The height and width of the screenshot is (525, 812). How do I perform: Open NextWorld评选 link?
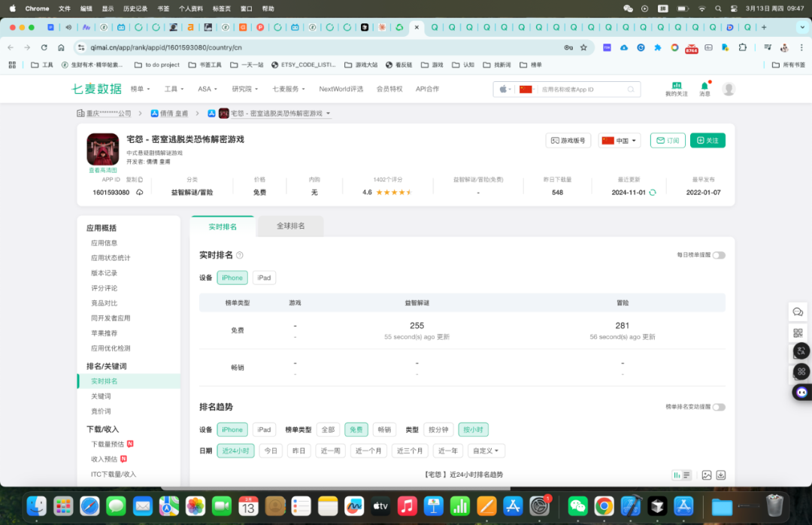[x=341, y=90]
